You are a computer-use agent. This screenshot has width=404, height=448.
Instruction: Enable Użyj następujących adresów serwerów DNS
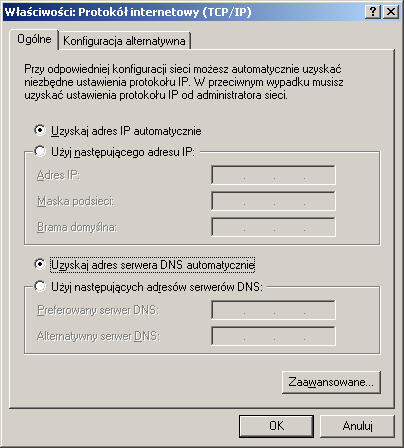40,286
